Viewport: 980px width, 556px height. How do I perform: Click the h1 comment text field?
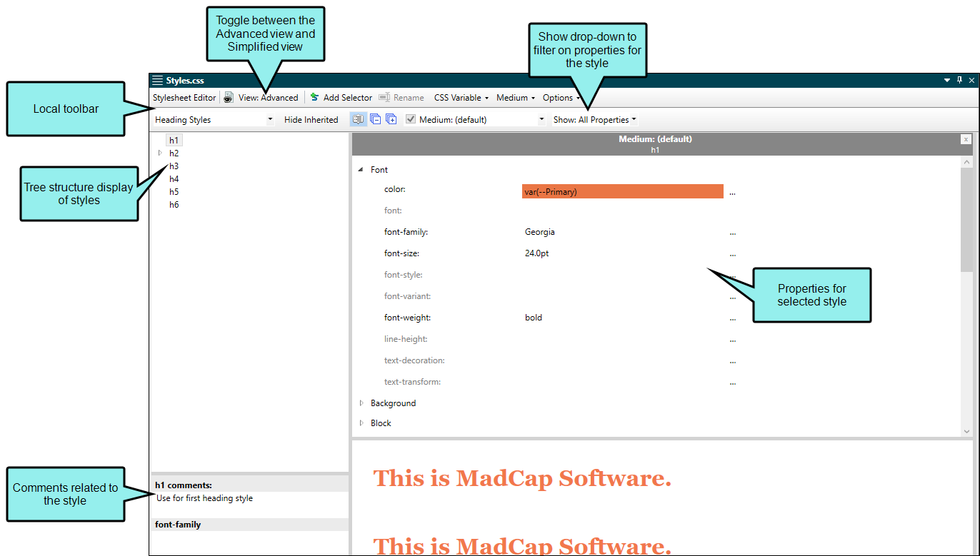click(x=249, y=505)
